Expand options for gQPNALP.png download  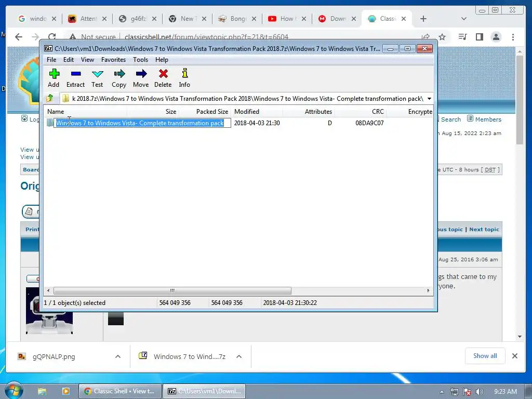pyautogui.click(x=118, y=356)
